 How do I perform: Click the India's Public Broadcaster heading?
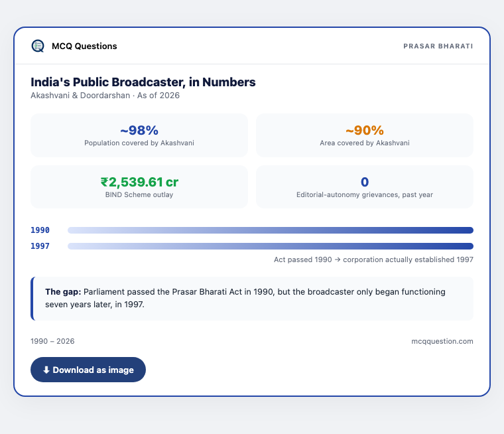(x=143, y=82)
